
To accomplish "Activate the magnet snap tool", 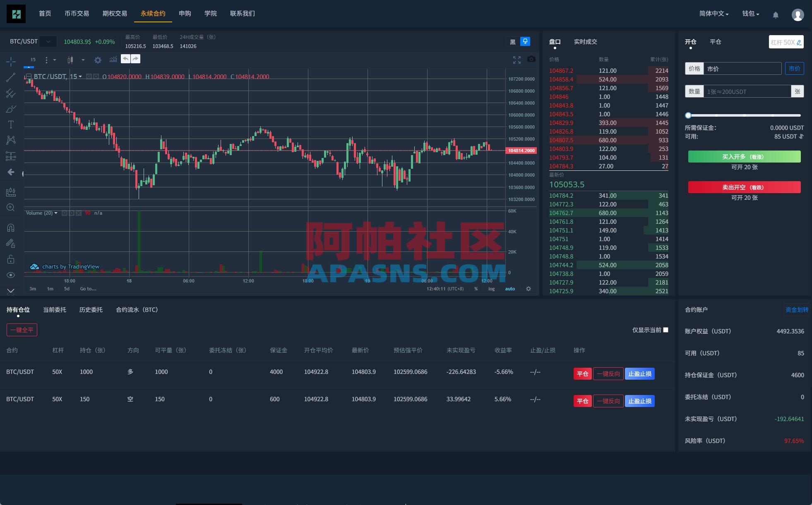I will 11,227.
